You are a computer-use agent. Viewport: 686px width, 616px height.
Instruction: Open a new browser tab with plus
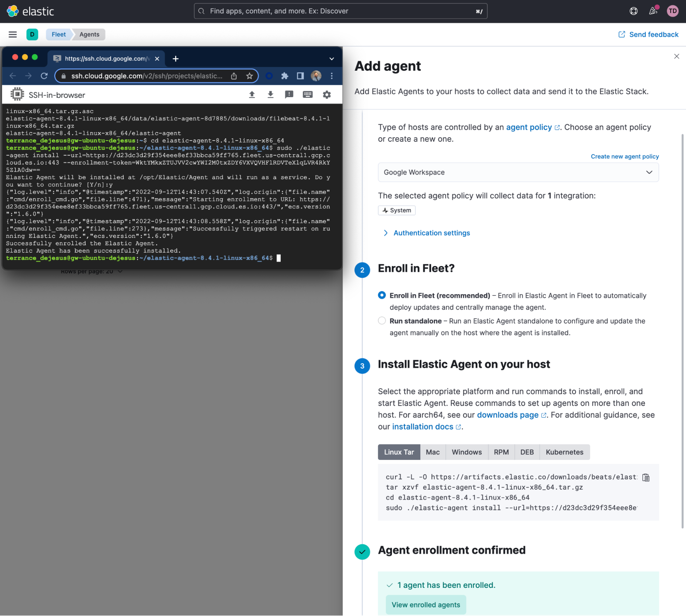175,59
